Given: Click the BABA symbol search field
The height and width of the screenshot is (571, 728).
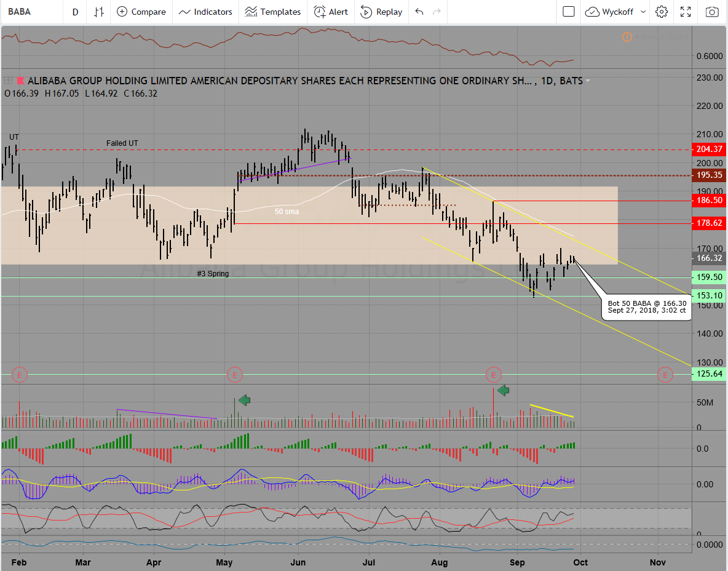Looking at the screenshot, I should coord(31,12).
